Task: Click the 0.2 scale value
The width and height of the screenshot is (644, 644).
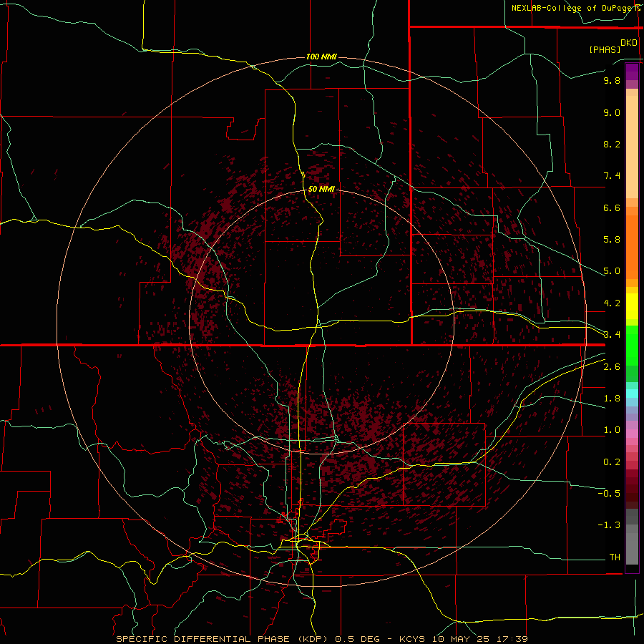Action: coord(612,462)
